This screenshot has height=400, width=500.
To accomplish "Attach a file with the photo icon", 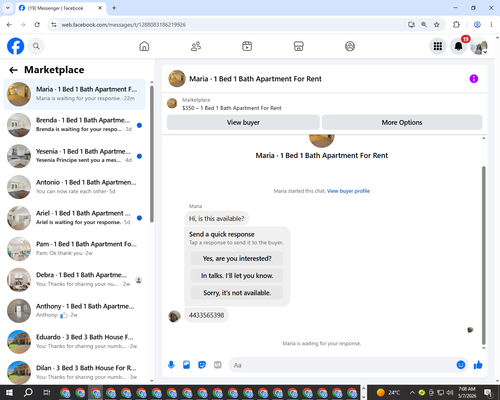I will pos(186,365).
